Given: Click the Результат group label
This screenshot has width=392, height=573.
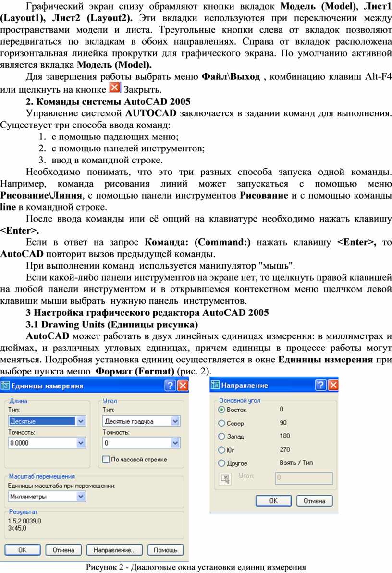Looking at the screenshot, I should pyautogui.click(x=23, y=512).
